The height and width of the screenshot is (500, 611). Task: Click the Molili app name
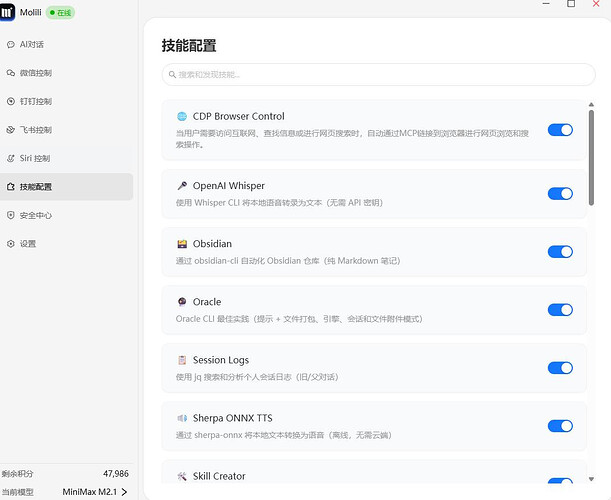(30, 12)
